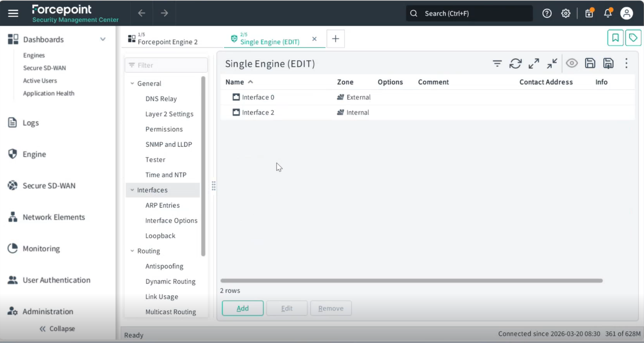Click the Contact Address column header

point(546,82)
